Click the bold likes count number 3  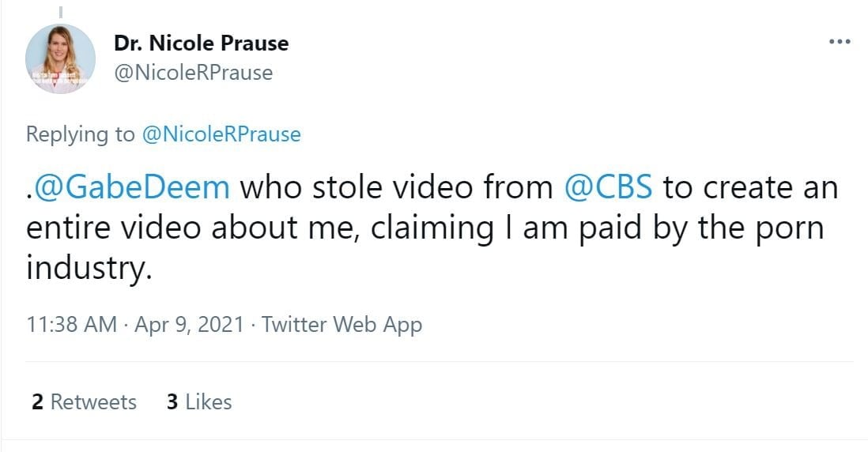click(x=172, y=402)
